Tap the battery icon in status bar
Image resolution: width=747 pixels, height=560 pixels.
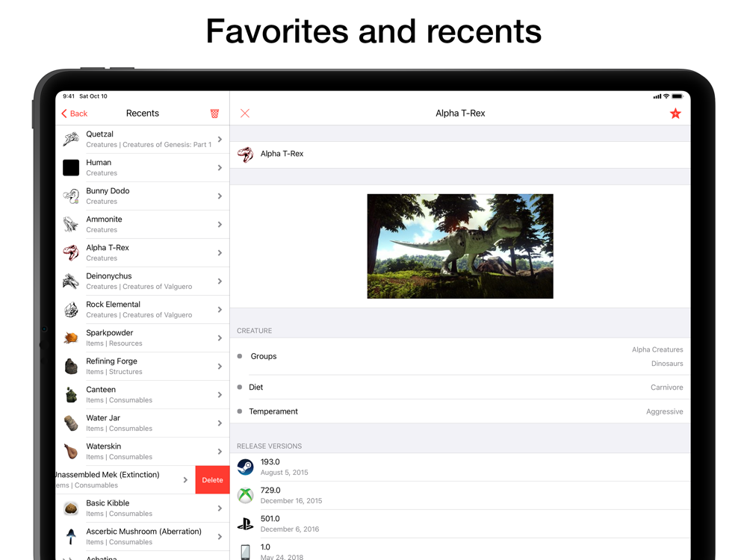click(x=678, y=96)
